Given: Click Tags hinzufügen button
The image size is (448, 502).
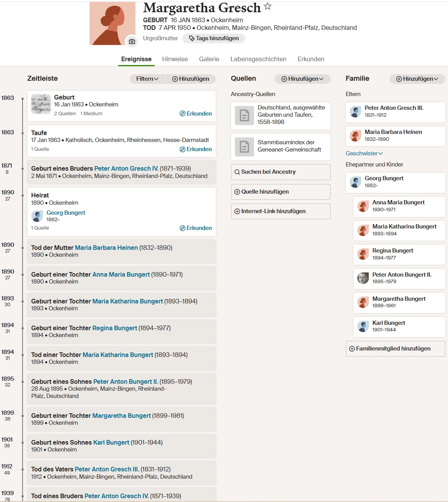Looking at the screenshot, I should pyautogui.click(x=214, y=38).
